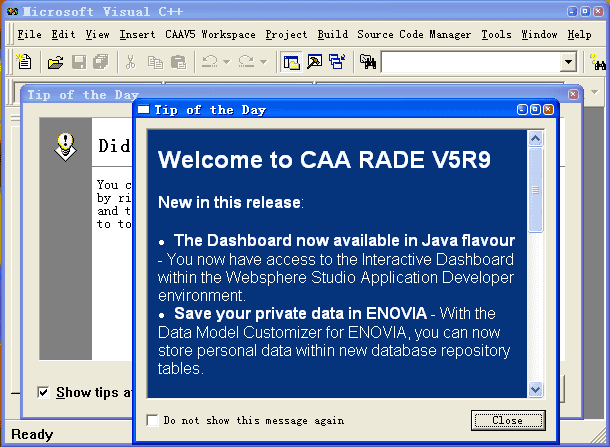
Task: Open the Build menu
Action: tap(333, 35)
